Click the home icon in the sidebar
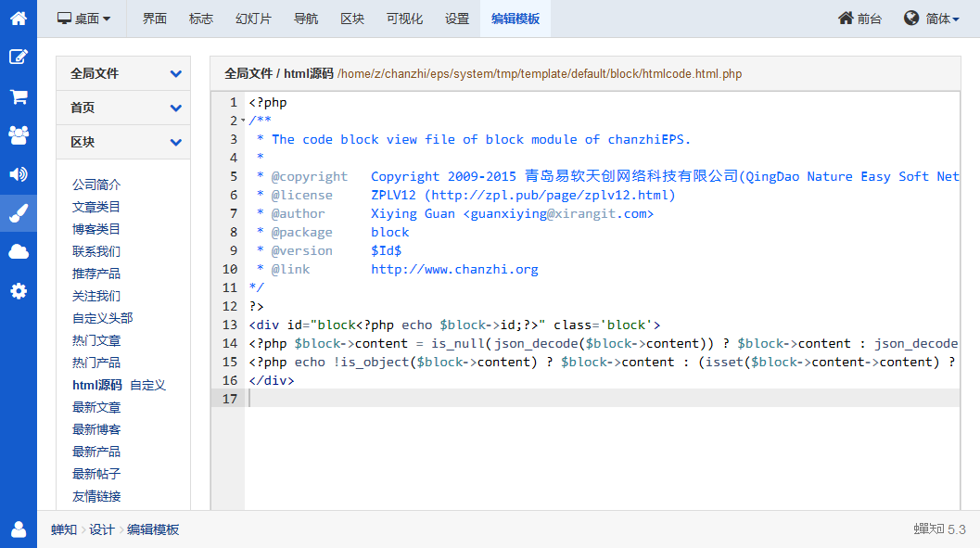The height and width of the screenshot is (548, 980). tap(18, 18)
